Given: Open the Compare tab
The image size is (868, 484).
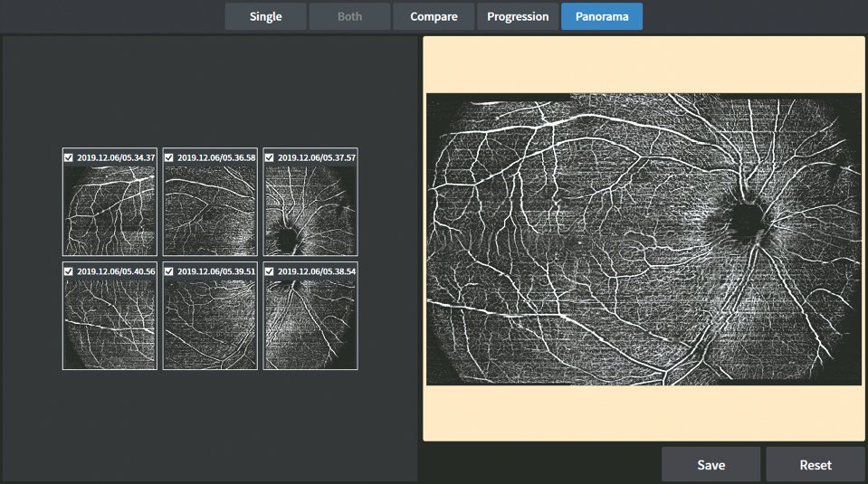Looking at the screenshot, I should (434, 16).
